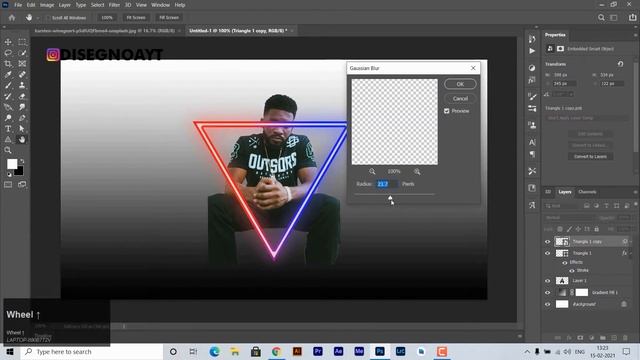Select the Hand tool in toolbar

(x=22, y=140)
